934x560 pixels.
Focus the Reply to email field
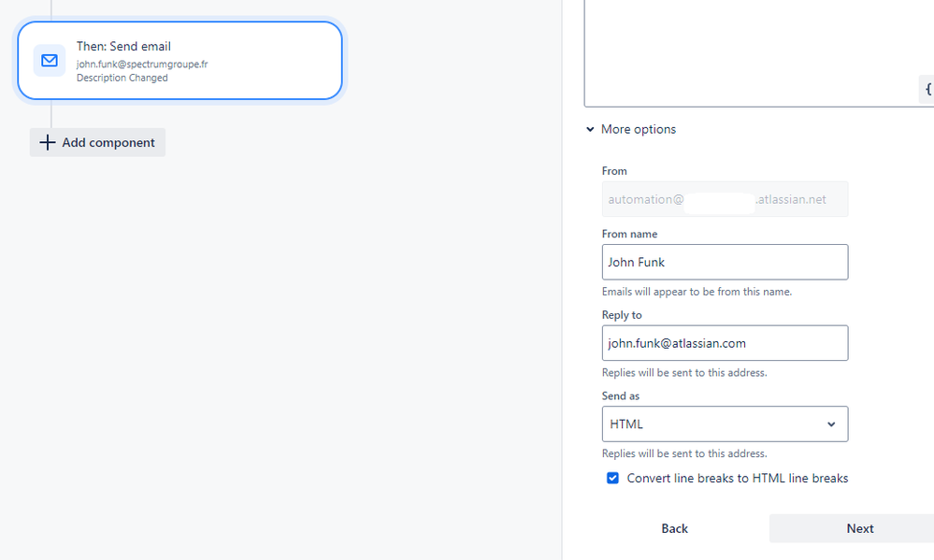click(x=725, y=343)
